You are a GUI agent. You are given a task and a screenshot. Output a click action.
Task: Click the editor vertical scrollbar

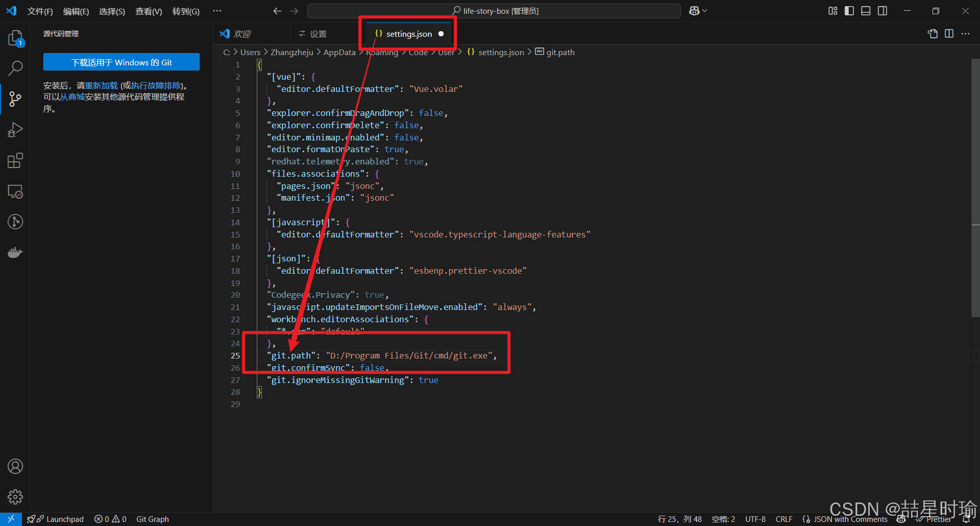pos(975,189)
